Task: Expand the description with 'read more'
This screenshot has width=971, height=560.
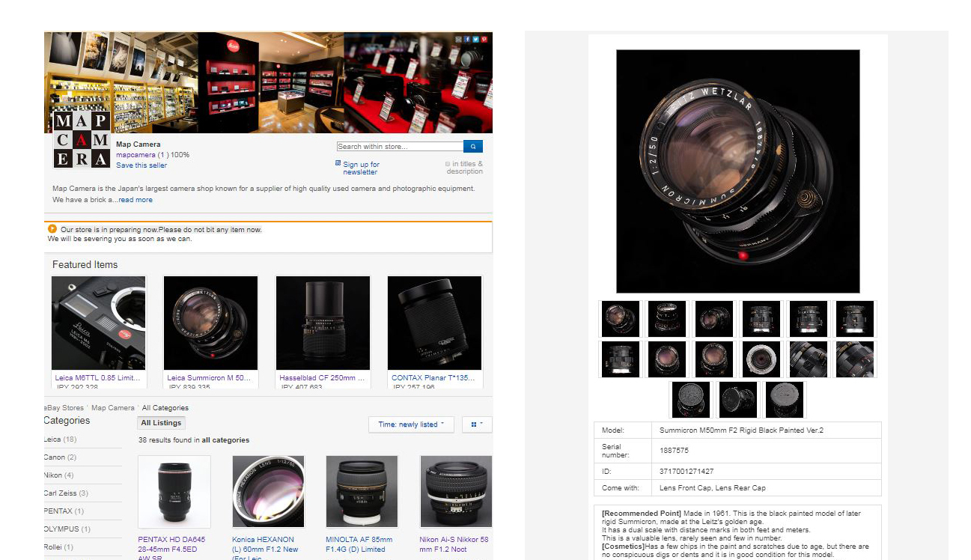Action: (x=136, y=200)
